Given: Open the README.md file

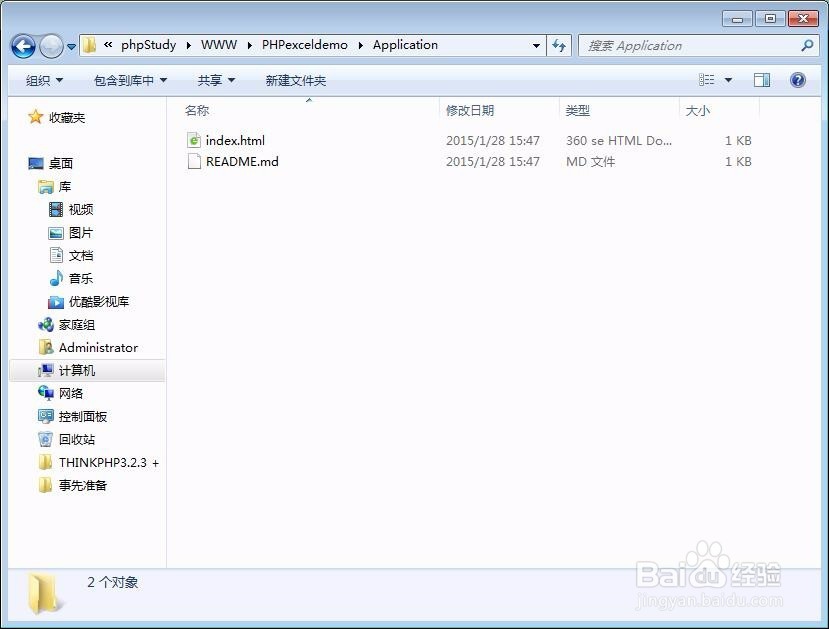Looking at the screenshot, I should point(241,161).
